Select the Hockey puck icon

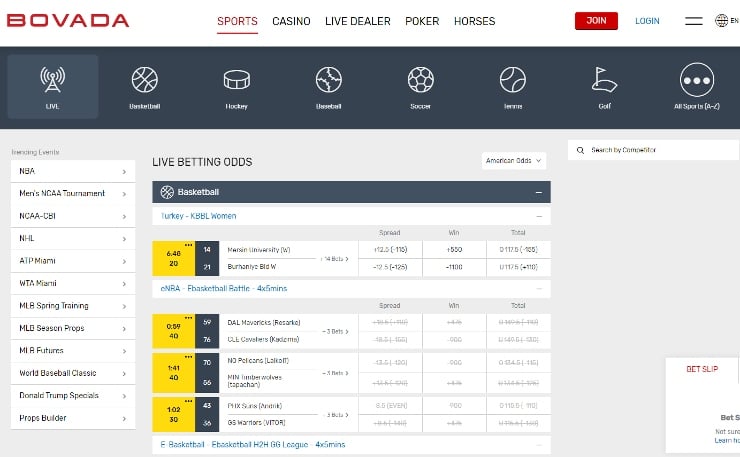(x=236, y=79)
